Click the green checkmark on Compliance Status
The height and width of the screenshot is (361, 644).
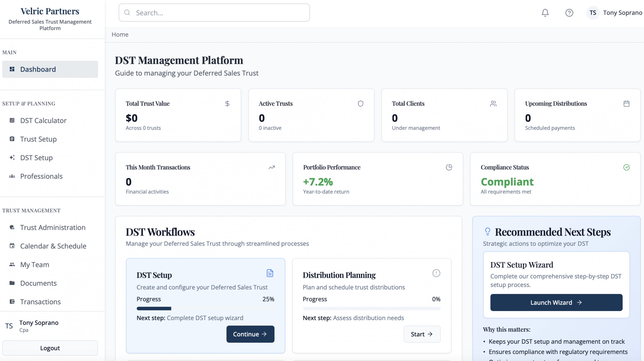(x=626, y=167)
